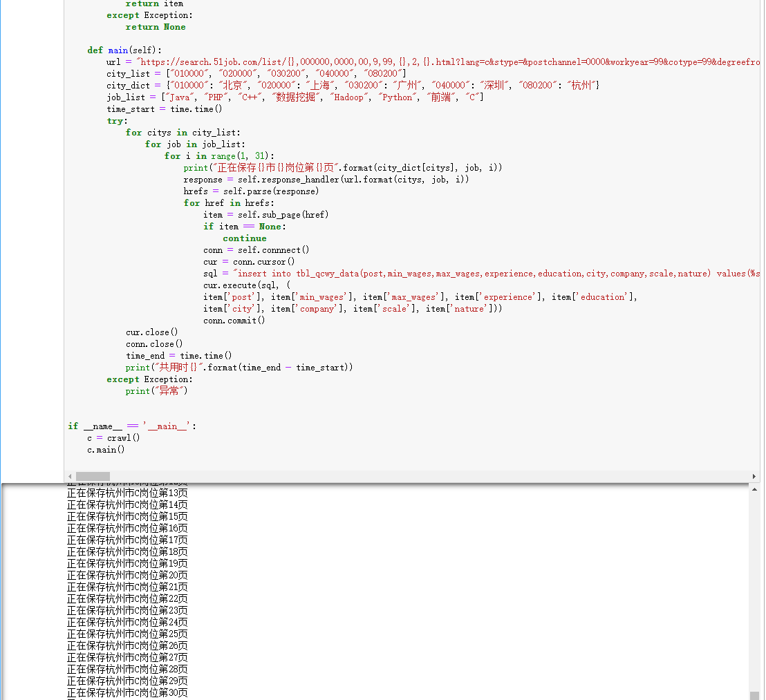Click output line '正在保存杭州市C岗位第16页'
Screen dimensions: 766x700
pos(127,528)
